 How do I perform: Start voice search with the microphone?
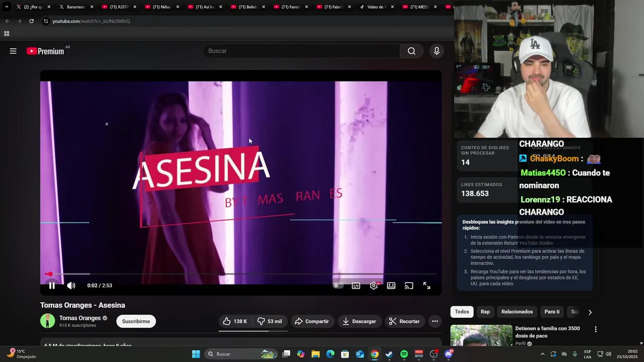pos(436,51)
